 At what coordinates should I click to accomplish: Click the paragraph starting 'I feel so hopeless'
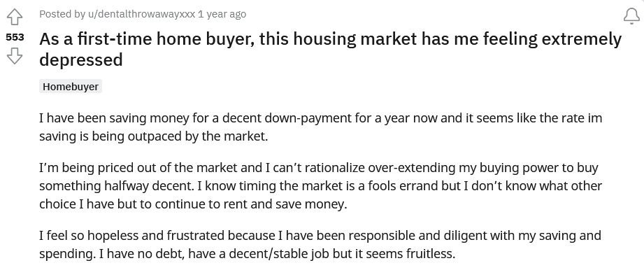pos(320,245)
